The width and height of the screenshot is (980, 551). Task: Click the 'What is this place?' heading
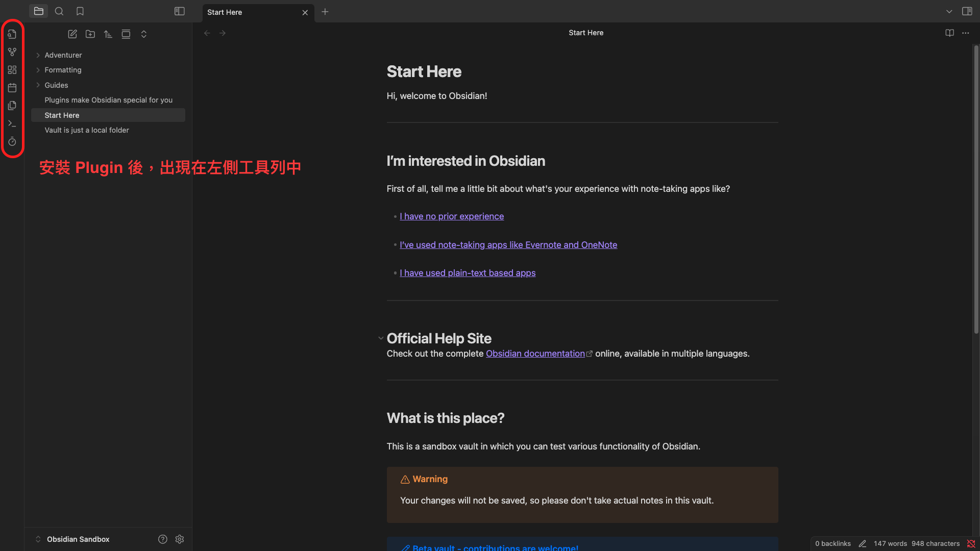point(446,418)
